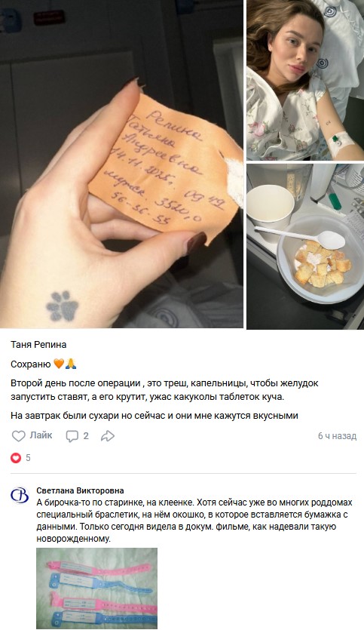Viewport: 364px width, 630px height.
Task: Click the 6 ч назад timestamp
Action: pyautogui.click(x=337, y=436)
